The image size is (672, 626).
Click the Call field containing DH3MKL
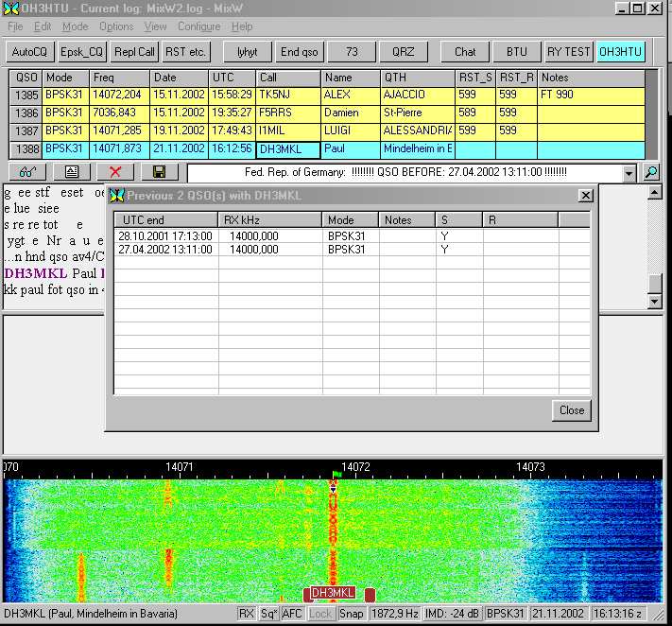click(x=288, y=149)
